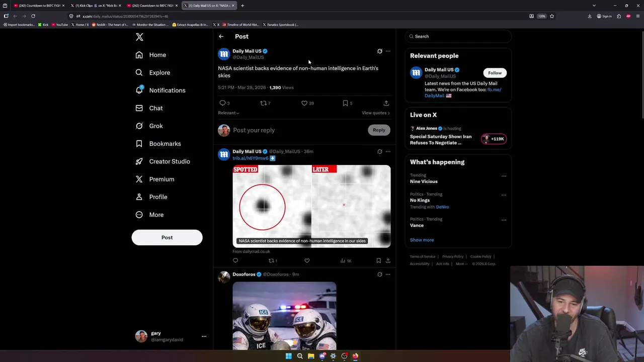Share the Daily Mail reply post
The image size is (644, 362).
pos(388,260)
